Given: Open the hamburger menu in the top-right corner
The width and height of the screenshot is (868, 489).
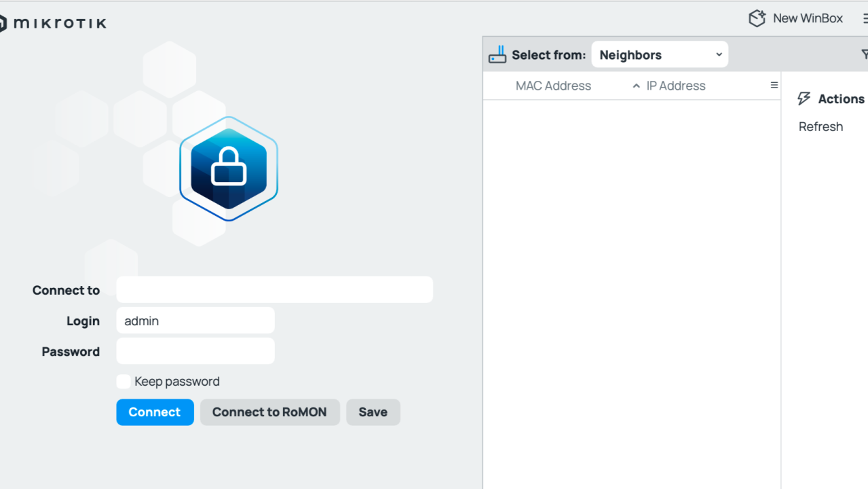Looking at the screenshot, I should pos(865,19).
